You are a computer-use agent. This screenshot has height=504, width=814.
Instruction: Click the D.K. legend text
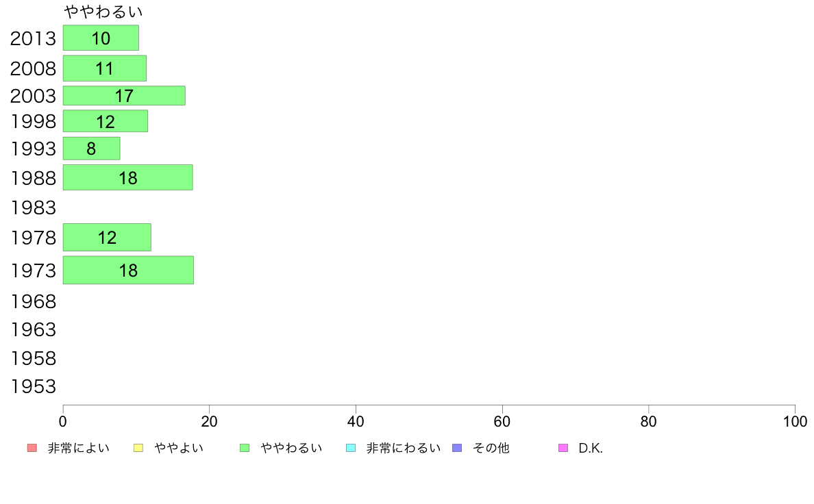point(591,448)
